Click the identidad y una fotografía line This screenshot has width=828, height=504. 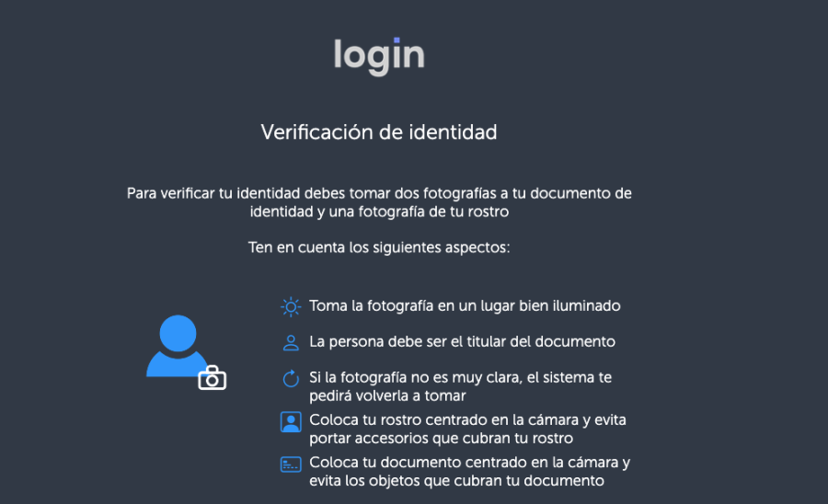[x=379, y=212]
